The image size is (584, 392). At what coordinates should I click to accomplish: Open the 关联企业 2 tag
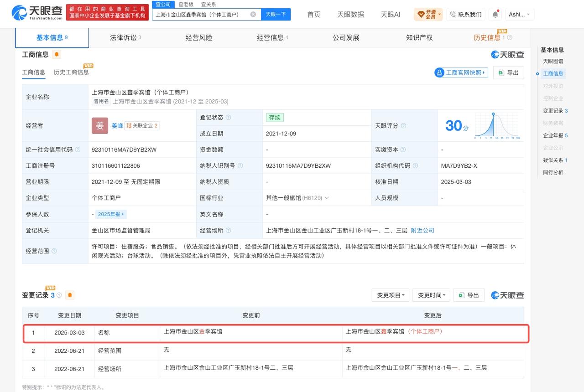tap(142, 125)
